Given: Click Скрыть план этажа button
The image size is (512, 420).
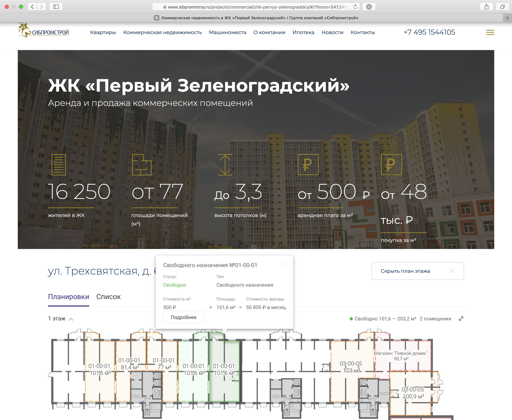Looking at the screenshot, I should pyautogui.click(x=418, y=271).
